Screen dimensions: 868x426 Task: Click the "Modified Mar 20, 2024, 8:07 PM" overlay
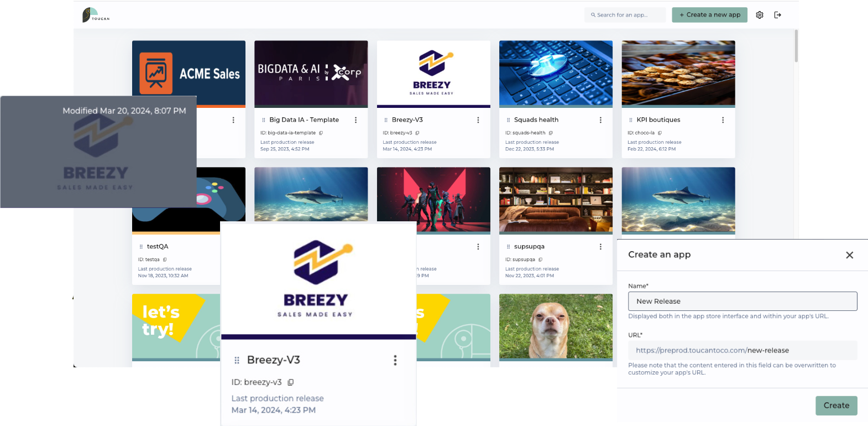[98, 152]
